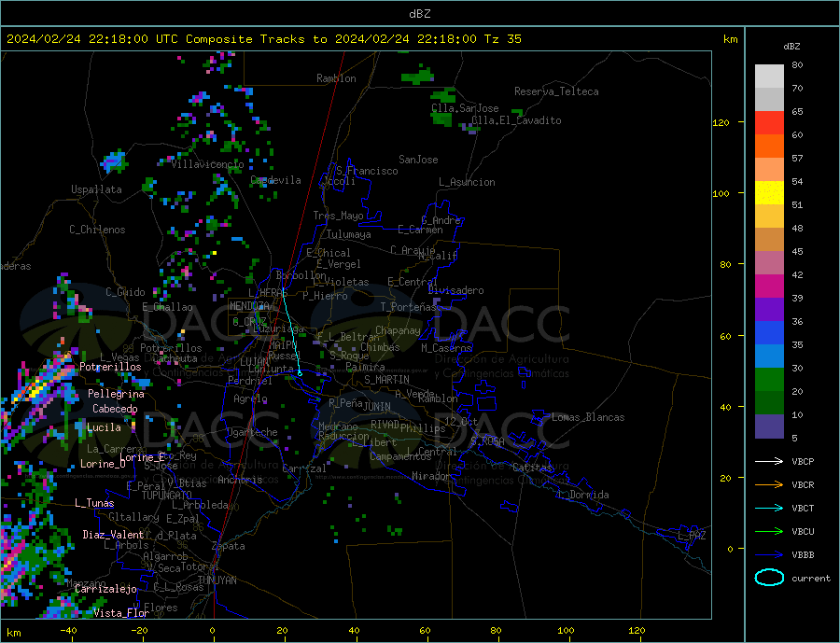Click the -40 km horizontal axis tick
Viewport: 840px width, 643px height.
pyautogui.click(x=68, y=631)
